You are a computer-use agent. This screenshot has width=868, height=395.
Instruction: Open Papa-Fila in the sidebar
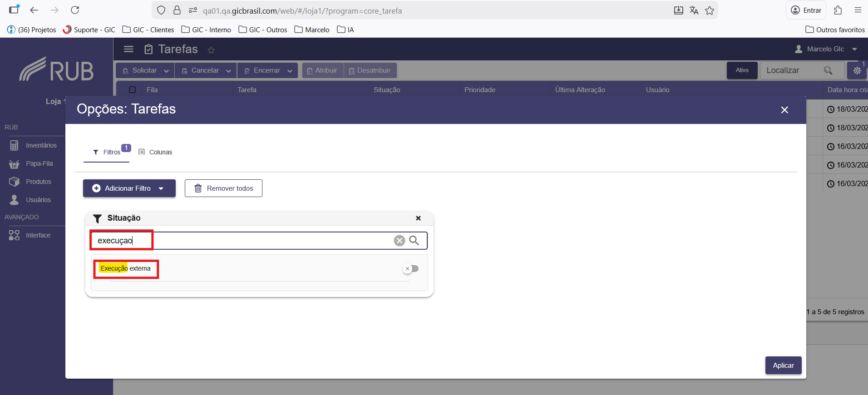click(x=32, y=163)
